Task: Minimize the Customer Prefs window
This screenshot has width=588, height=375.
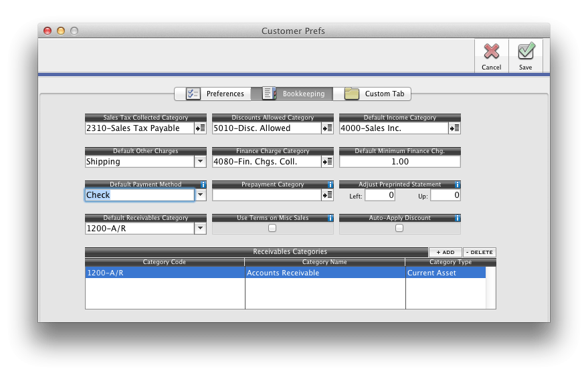Action: pyautogui.click(x=61, y=31)
